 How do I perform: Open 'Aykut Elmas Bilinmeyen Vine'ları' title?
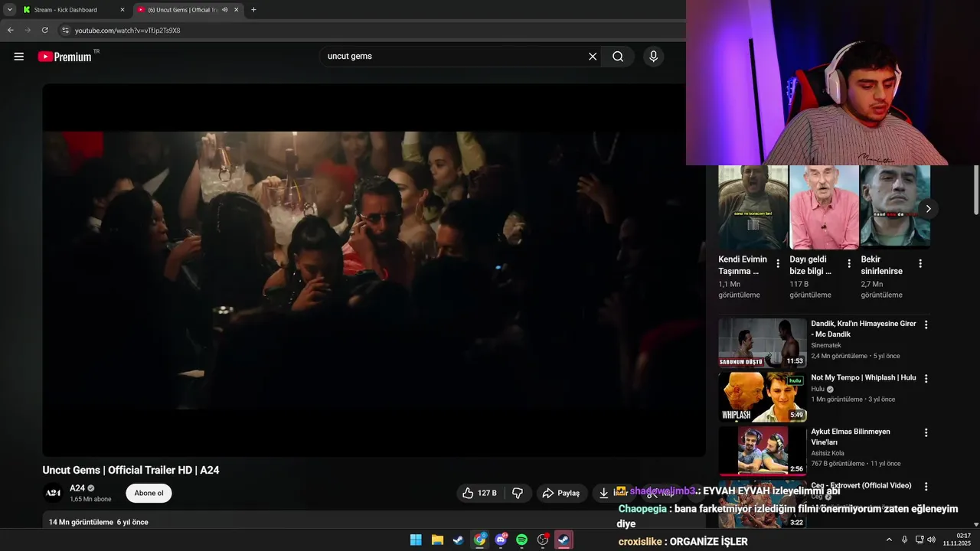(x=851, y=437)
